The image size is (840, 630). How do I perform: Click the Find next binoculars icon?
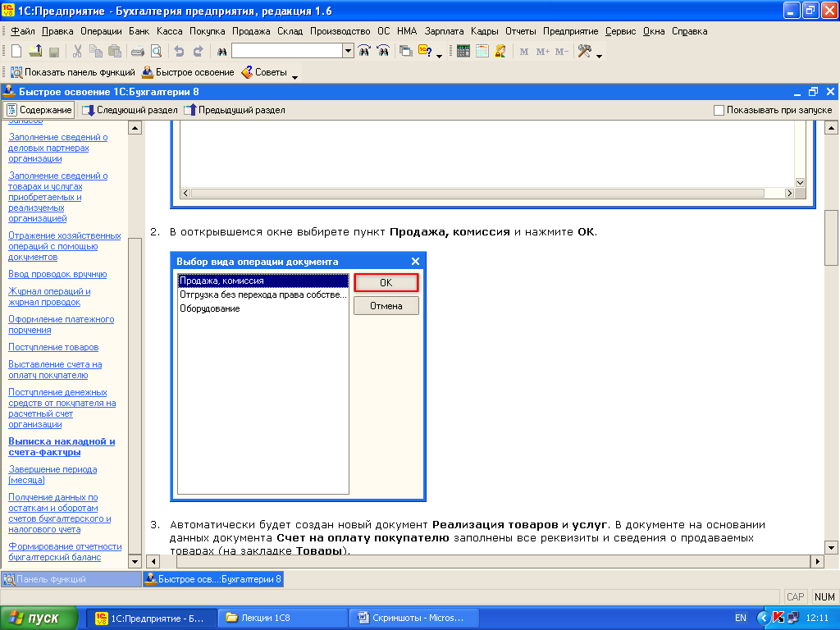tap(364, 52)
